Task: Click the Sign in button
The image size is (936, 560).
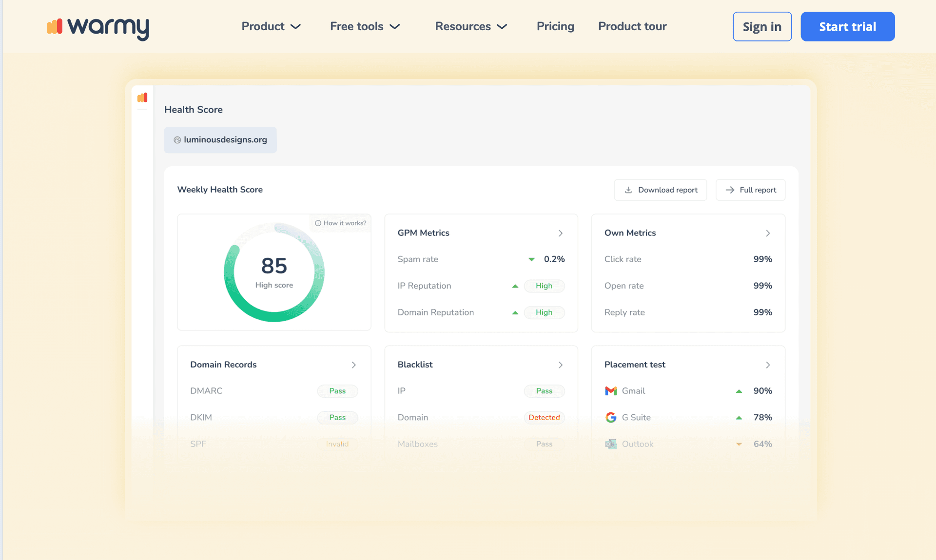Action: pos(762,26)
